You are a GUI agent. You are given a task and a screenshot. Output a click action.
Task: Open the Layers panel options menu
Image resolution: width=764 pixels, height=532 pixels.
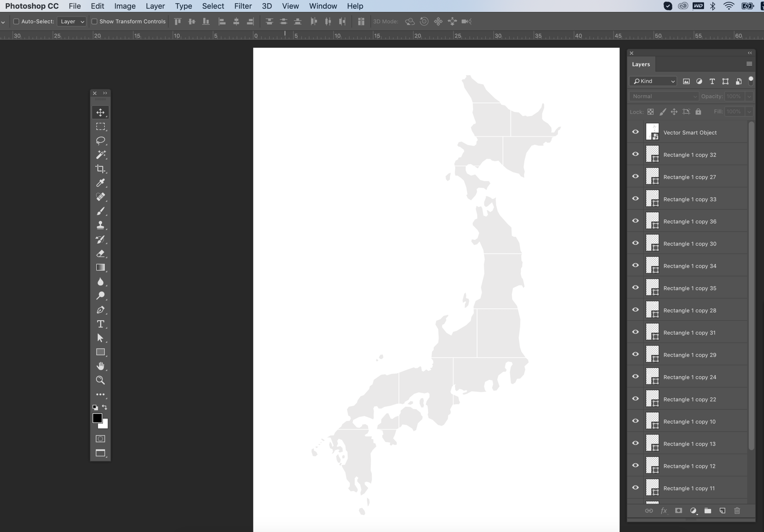[749, 64]
